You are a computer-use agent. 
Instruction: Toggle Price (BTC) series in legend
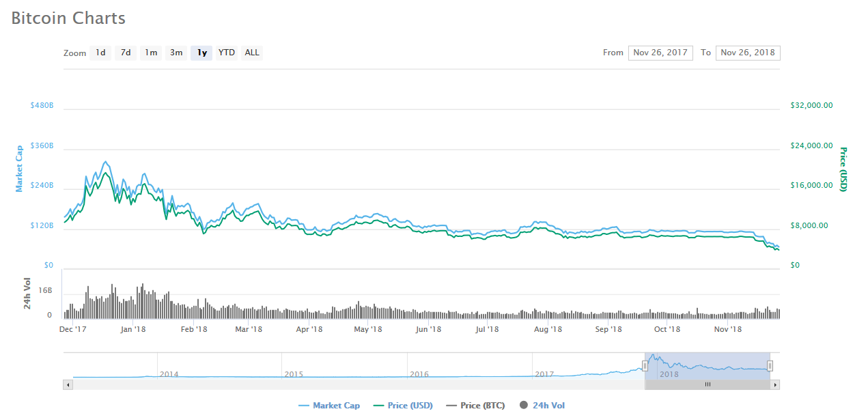[x=475, y=406]
